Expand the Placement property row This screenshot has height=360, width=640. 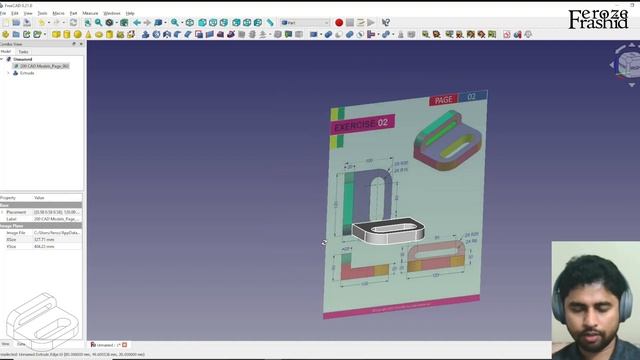tap(2, 212)
